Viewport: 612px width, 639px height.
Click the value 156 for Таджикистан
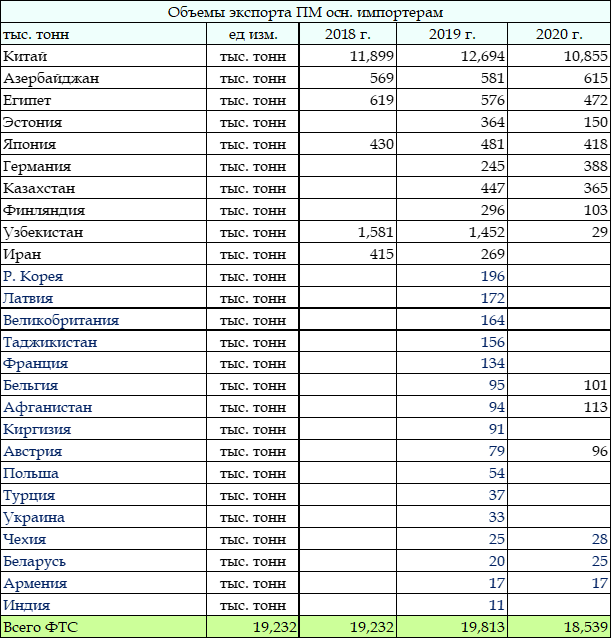coord(491,343)
